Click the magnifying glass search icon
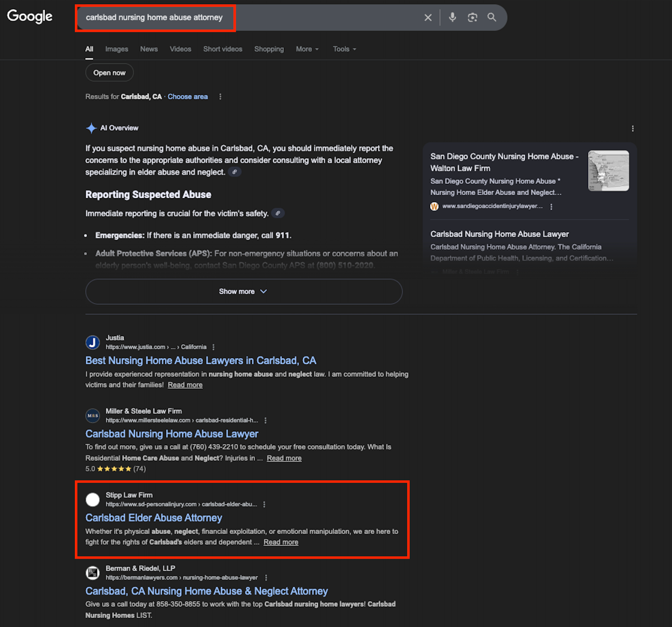The width and height of the screenshot is (672, 627). coord(492,17)
